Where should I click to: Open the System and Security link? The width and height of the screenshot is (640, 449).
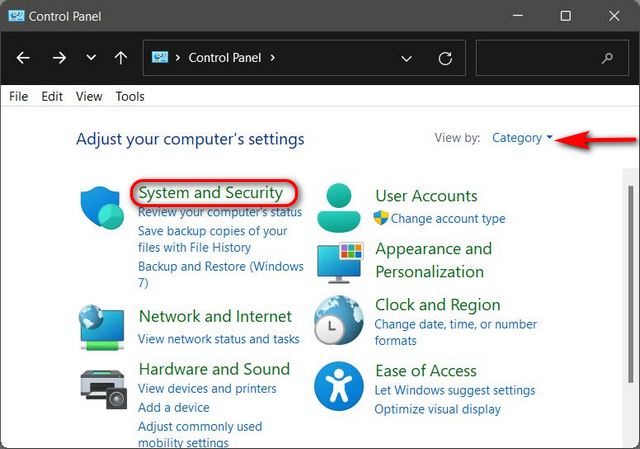pyautogui.click(x=210, y=192)
